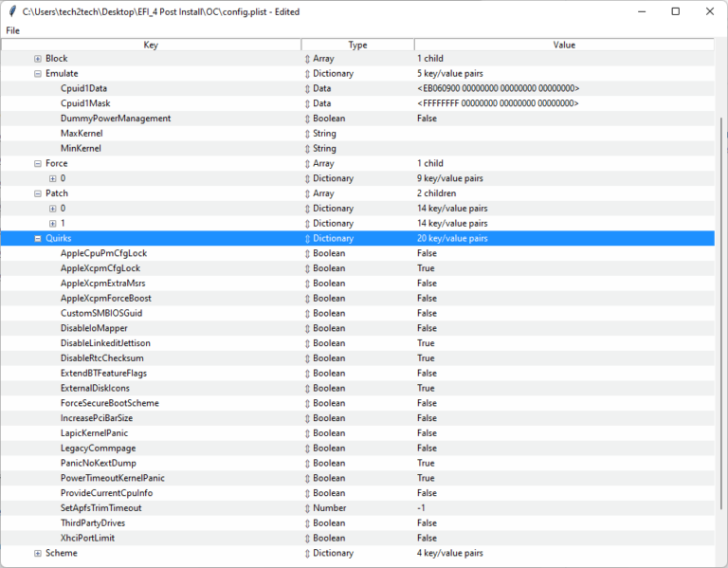
Task: Click type selector arrows for Quirks row
Action: click(307, 239)
